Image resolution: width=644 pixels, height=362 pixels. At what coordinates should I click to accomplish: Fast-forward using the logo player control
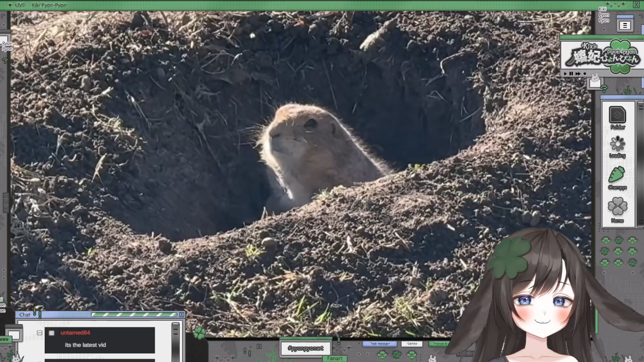tap(578, 73)
